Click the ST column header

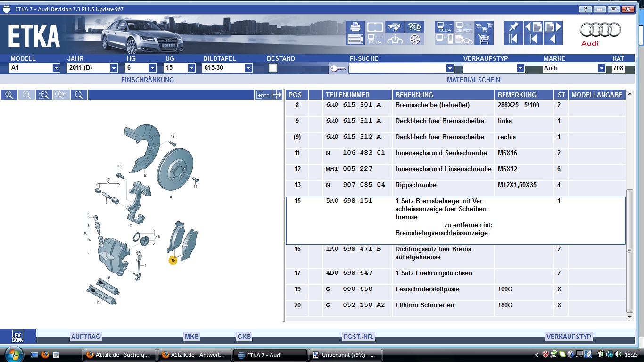point(561,95)
